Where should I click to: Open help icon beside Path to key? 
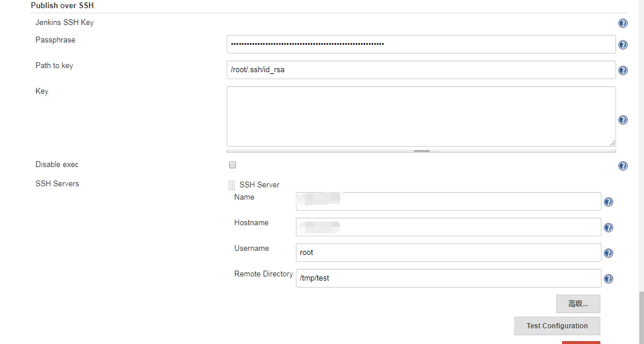click(622, 70)
